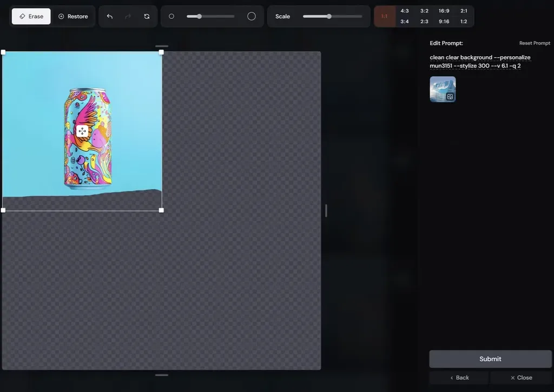The image size is (554, 392).
Task: Go Back from the editor
Action: point(459,377)
